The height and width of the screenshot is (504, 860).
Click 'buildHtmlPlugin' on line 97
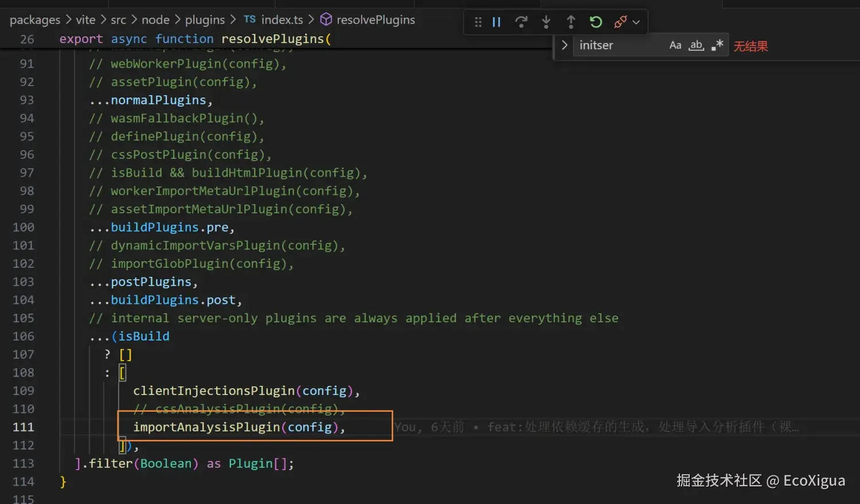click(247, 173)
